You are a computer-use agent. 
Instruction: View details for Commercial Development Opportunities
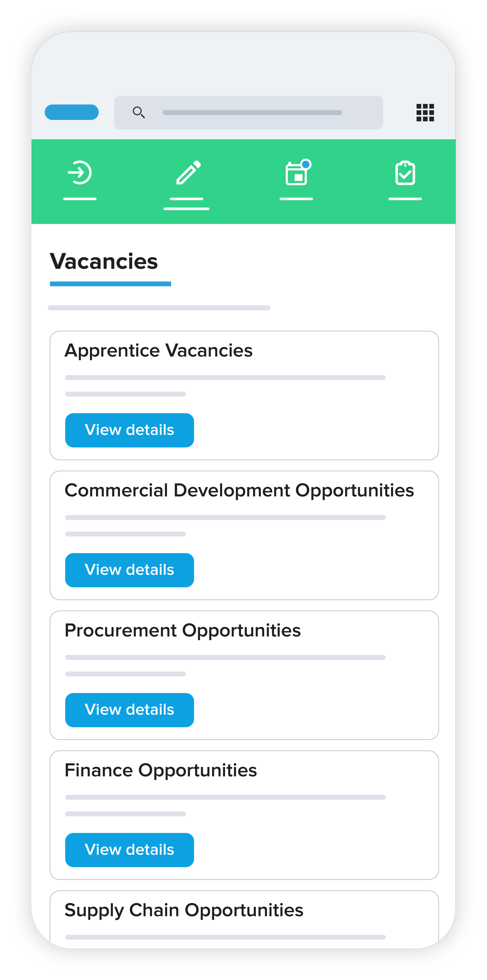129,570
